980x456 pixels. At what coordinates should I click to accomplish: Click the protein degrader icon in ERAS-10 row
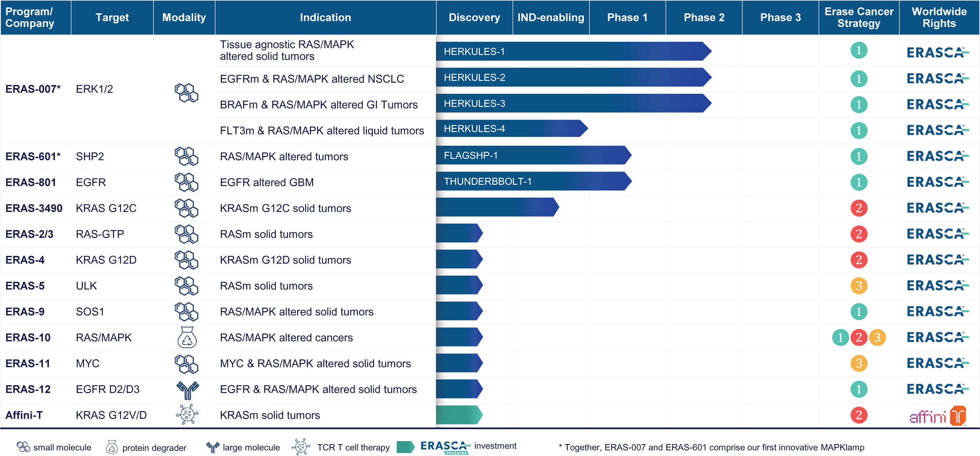[187, 337]
